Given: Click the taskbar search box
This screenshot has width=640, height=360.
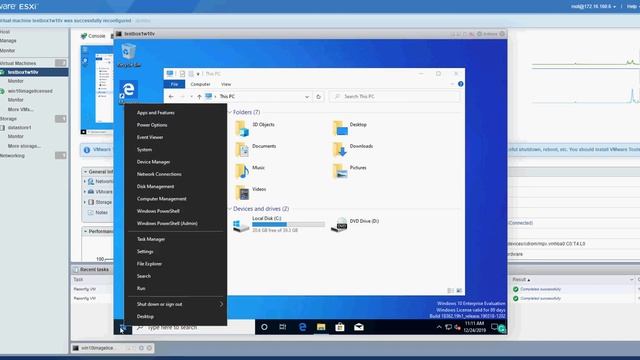Looking at the screenshot, I should (x=193, y=327).
